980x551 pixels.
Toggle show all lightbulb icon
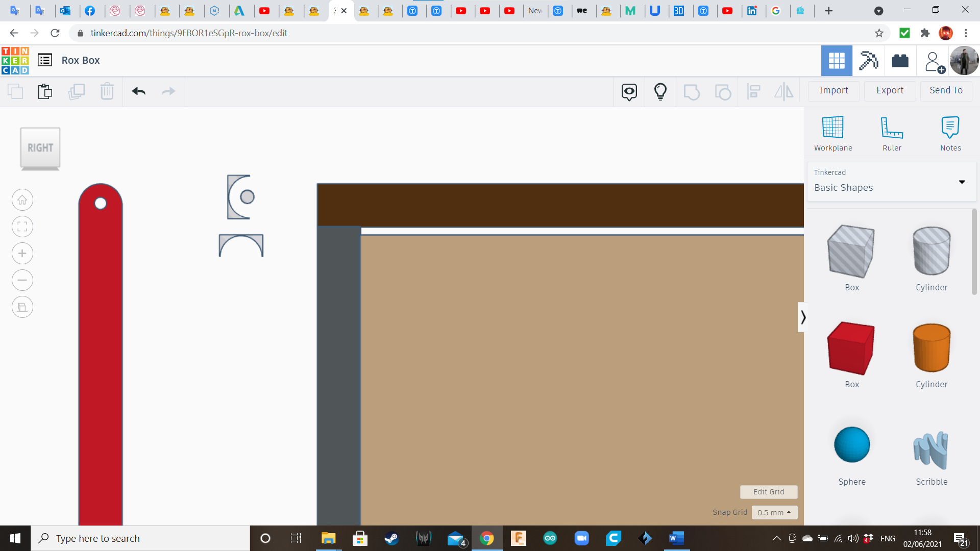[660, 91]
